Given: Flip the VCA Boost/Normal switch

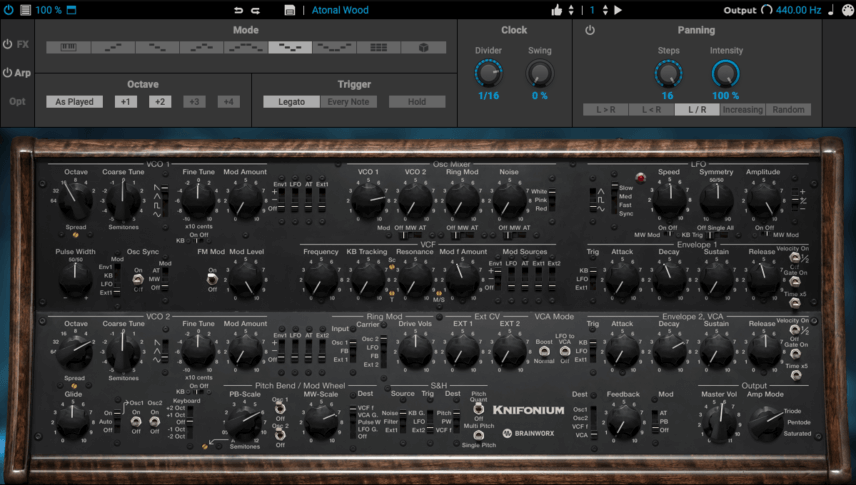Looking at the screenshot, I should tap(544, 351).
